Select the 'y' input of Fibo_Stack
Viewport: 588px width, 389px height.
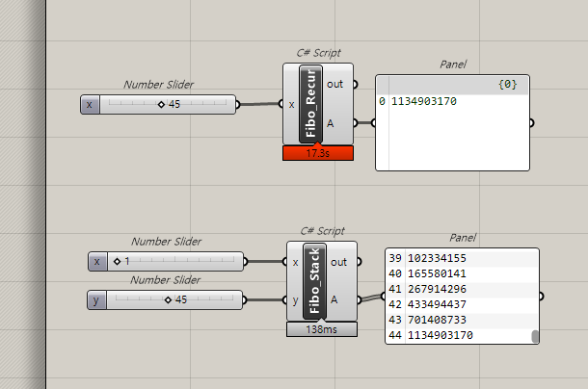295,300
